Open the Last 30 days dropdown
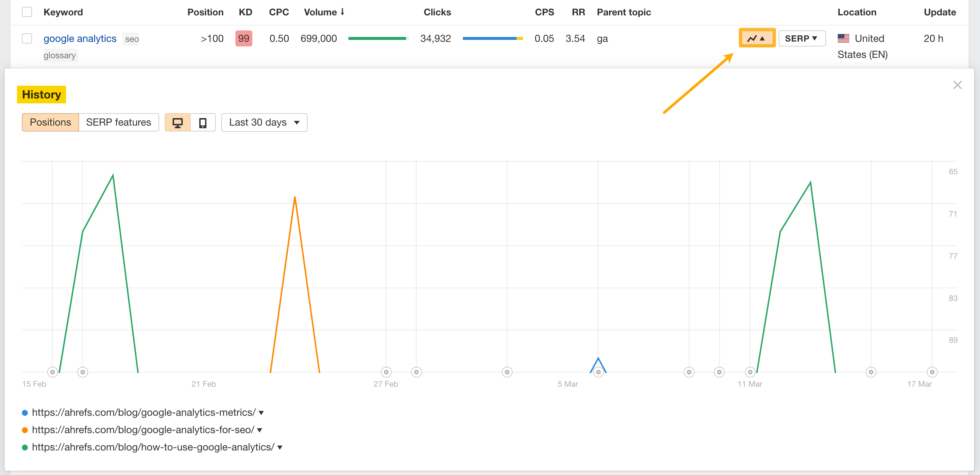 coord(264,123)
